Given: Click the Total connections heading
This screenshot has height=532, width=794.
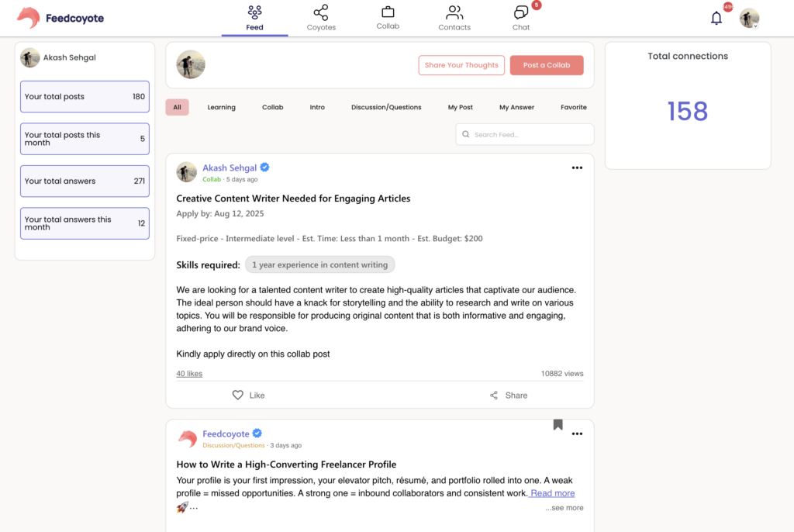Looking at the screenshot, I should click(688, 57).
